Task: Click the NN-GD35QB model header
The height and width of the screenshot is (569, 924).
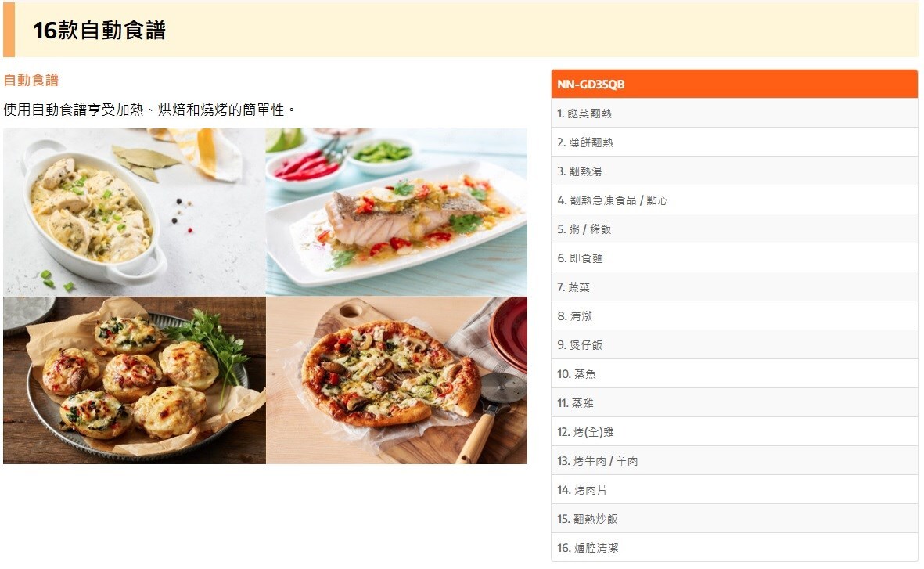Action: pos(734,84)
